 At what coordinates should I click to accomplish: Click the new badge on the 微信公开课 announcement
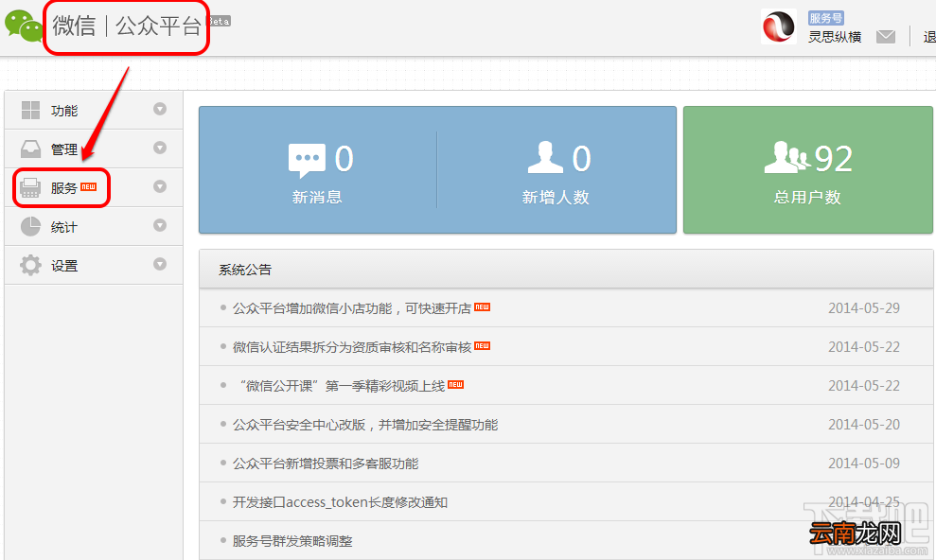click(455, 385)
